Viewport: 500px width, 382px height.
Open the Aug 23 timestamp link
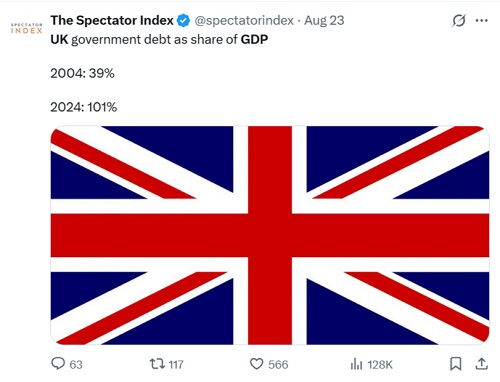(324, 21)
